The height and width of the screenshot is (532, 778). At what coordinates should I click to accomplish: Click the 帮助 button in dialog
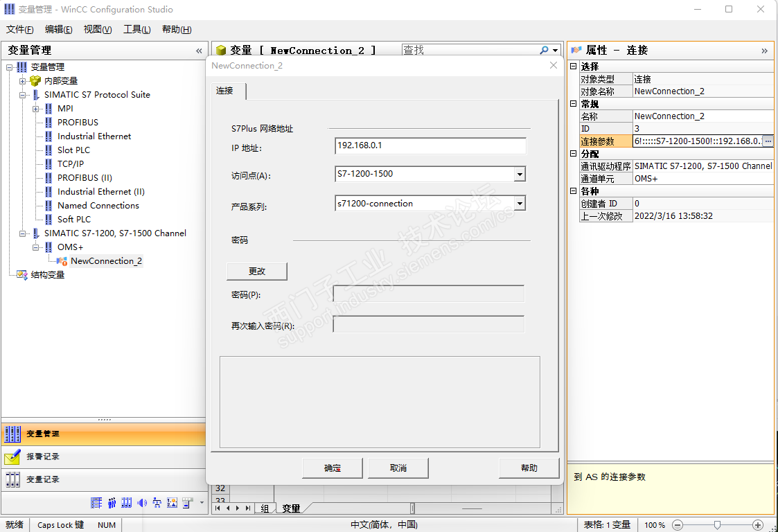click(529, 468)
